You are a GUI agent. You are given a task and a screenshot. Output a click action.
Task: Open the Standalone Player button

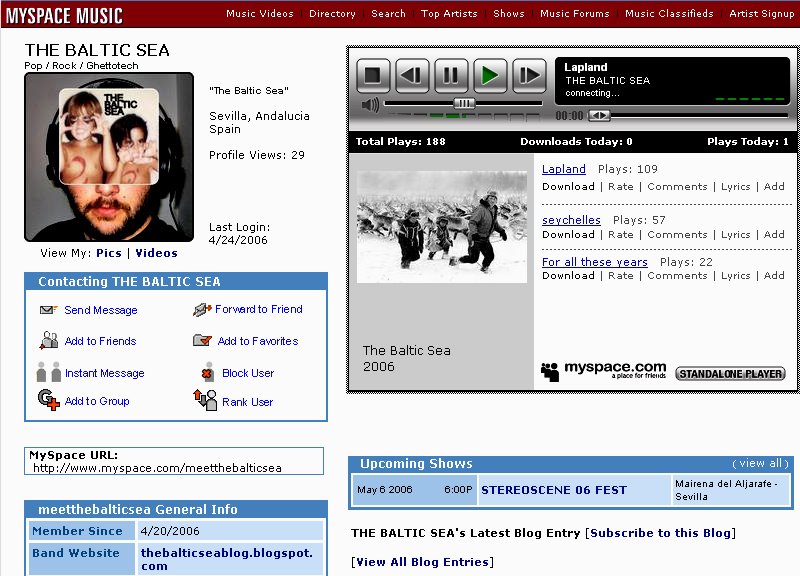(730, 373)
